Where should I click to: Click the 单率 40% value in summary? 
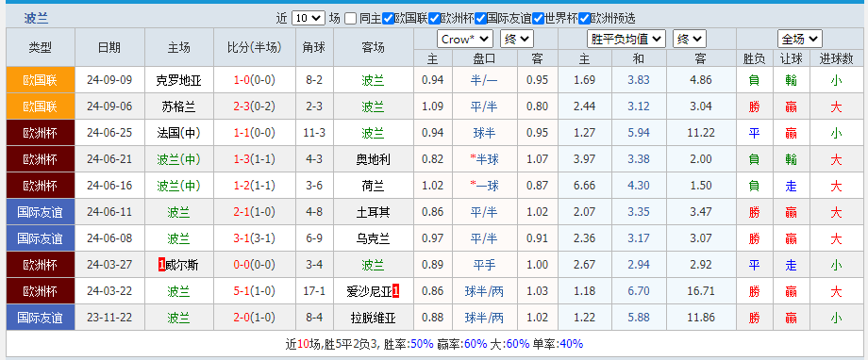(x=572, y=345)
